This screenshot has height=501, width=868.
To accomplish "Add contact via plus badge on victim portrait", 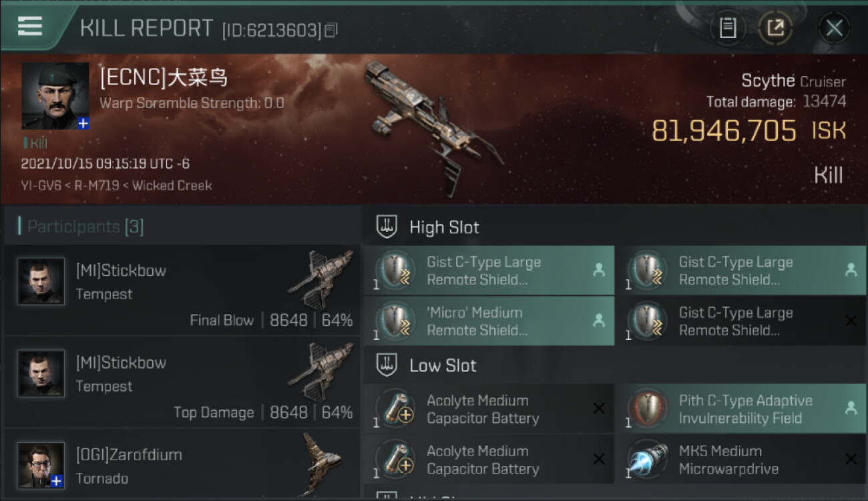I will [83, 123].
